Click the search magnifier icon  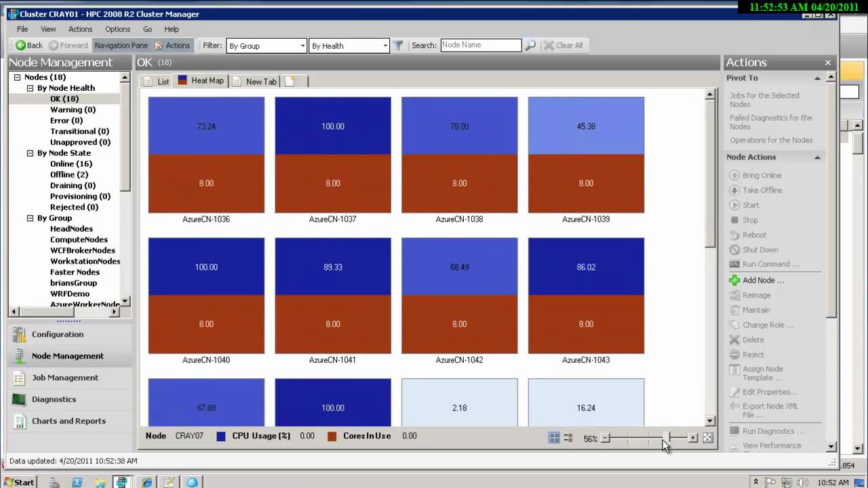tap(530, 45)
